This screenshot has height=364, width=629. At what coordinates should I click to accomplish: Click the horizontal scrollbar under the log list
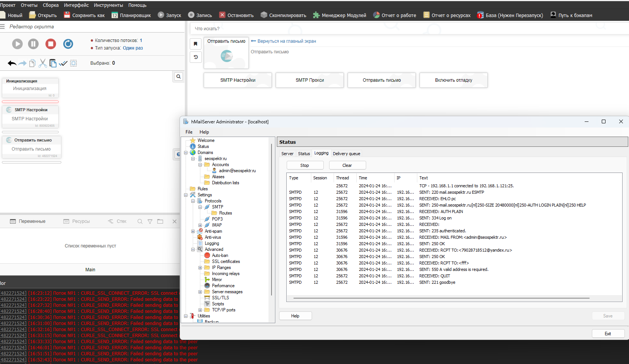tap(441, 298)
